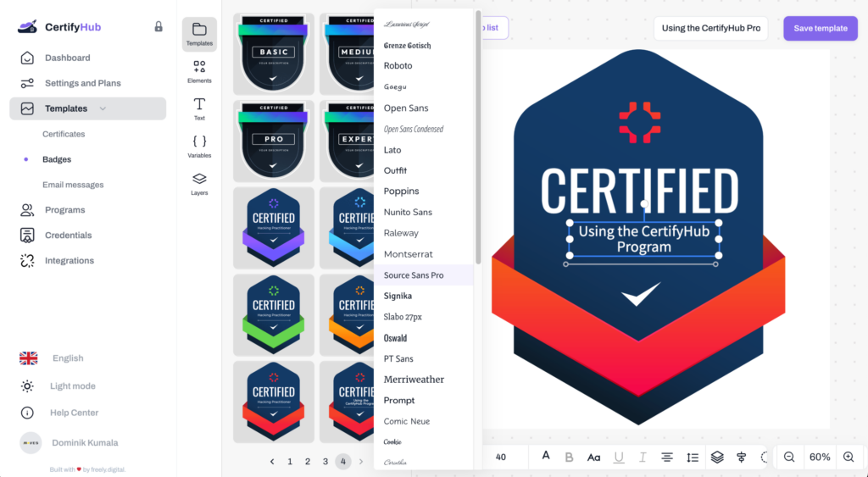
Task: Select the white checkmark on badge
Action: [641, 294]
